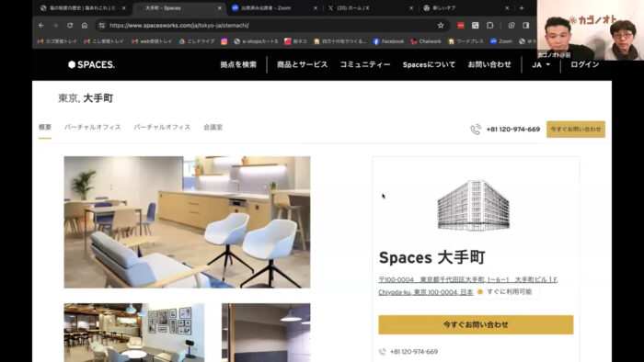Switch to the 新しいタブ browser tab
This screenshot has width=644, height=362.
[x=466, y=7]
